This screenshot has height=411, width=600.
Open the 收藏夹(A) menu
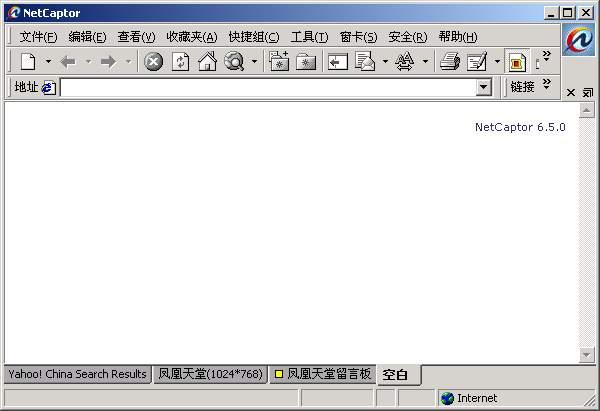pyautogui.click(x=191, y=37)
